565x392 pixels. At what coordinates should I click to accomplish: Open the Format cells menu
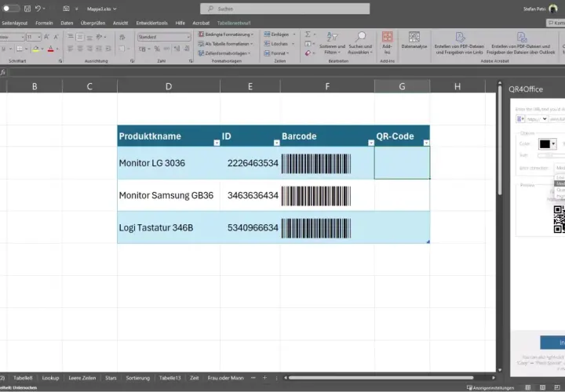[x=276, y=53]
